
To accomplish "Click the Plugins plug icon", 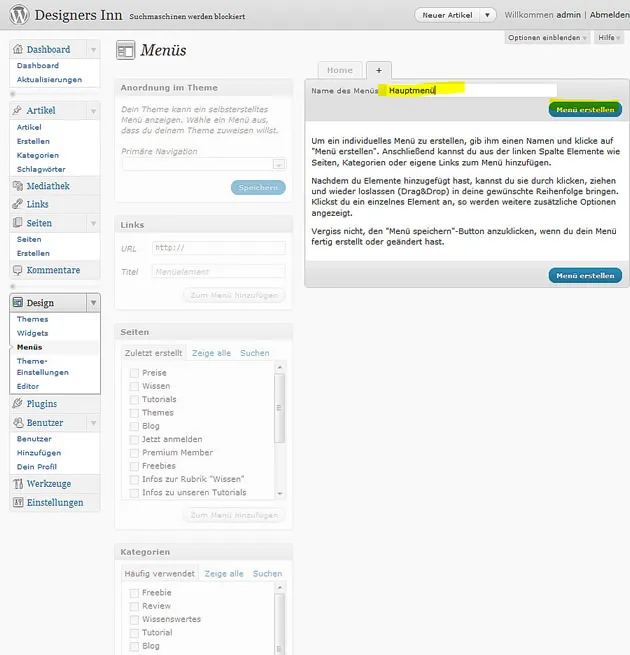I will [x=18, y=404].
